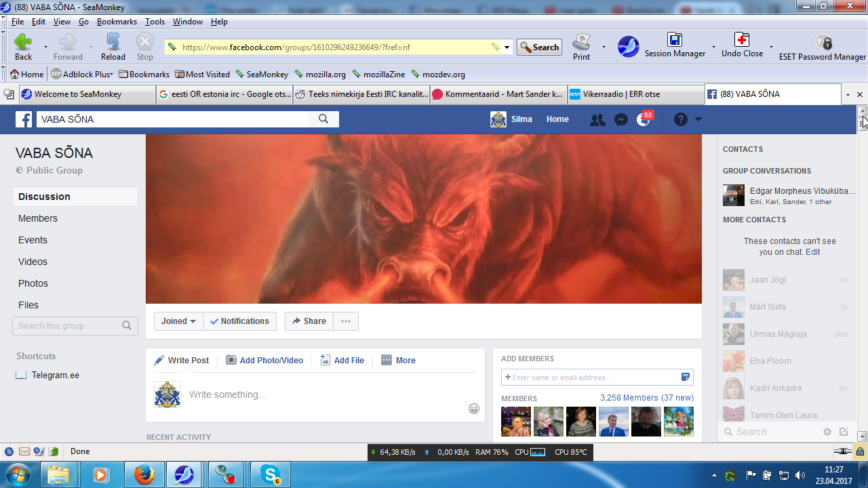Screen dimensions: 868x488
Task: Click the suggestions icon in the add members field
Action: (686, 378)
